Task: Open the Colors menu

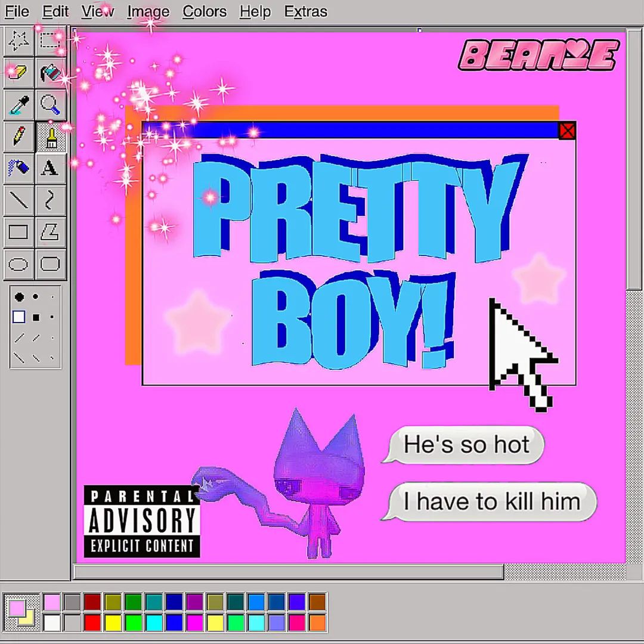Action: [205, 11]
